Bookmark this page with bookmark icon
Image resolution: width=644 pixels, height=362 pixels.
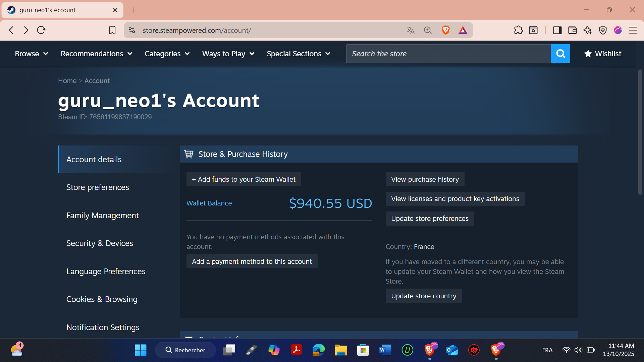click(112, 30)
